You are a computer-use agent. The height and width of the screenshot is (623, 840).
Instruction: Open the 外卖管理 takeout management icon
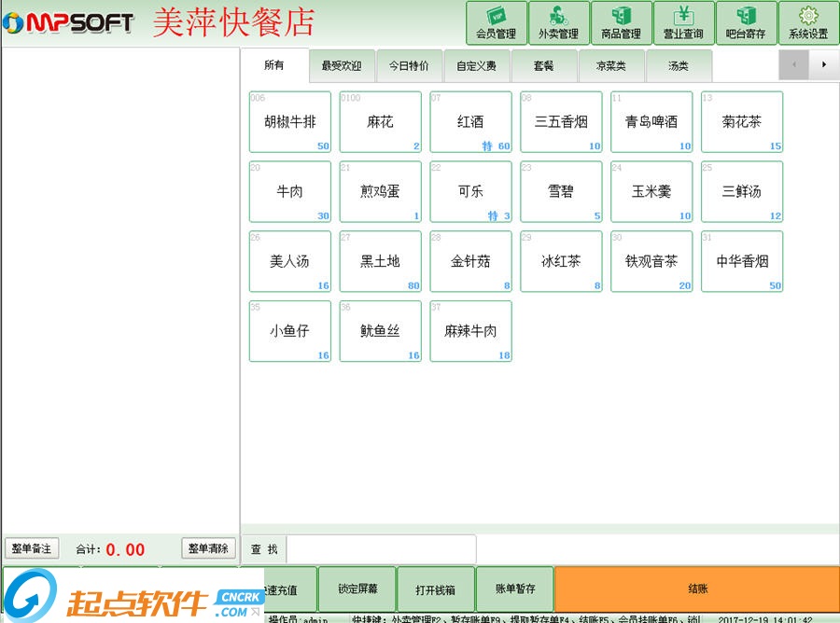559,22
